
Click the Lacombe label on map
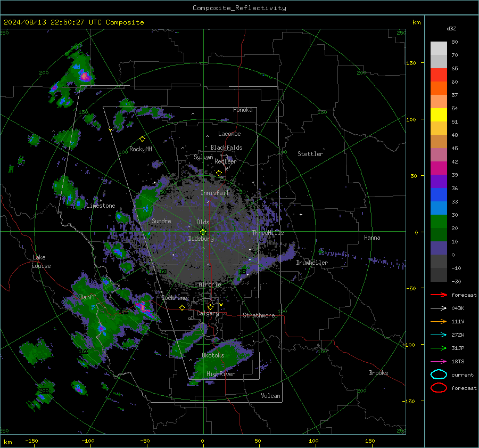[229, 134]
